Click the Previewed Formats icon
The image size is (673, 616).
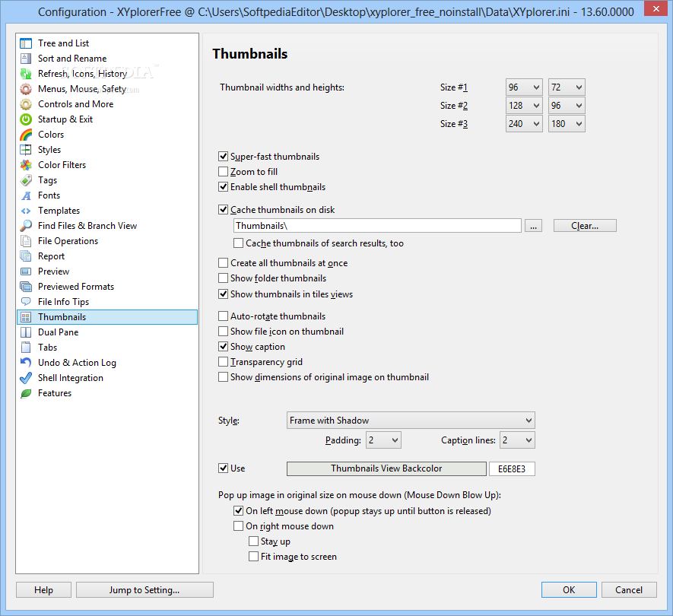(26, 287)
